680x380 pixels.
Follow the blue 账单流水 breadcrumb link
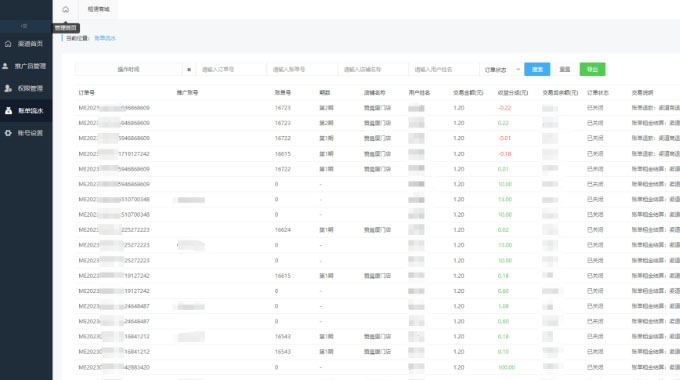(x=105, y=38)
